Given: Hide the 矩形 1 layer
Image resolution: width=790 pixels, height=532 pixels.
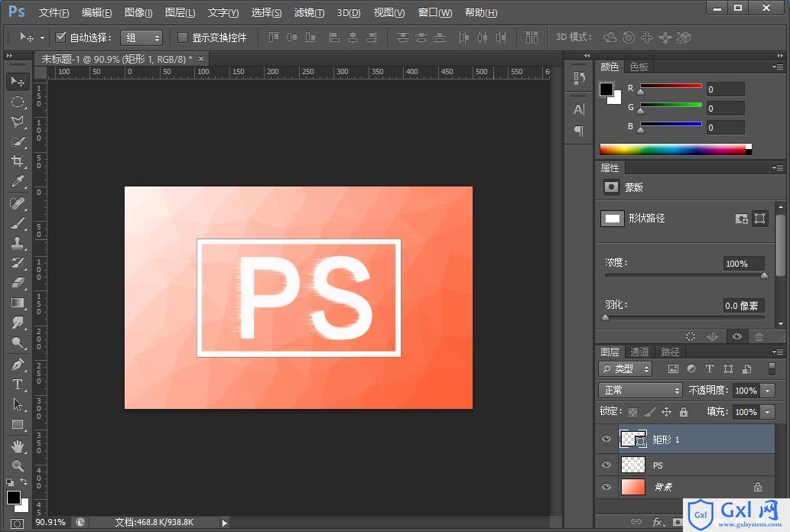Looking at the screenshot, I should point(606,439).
